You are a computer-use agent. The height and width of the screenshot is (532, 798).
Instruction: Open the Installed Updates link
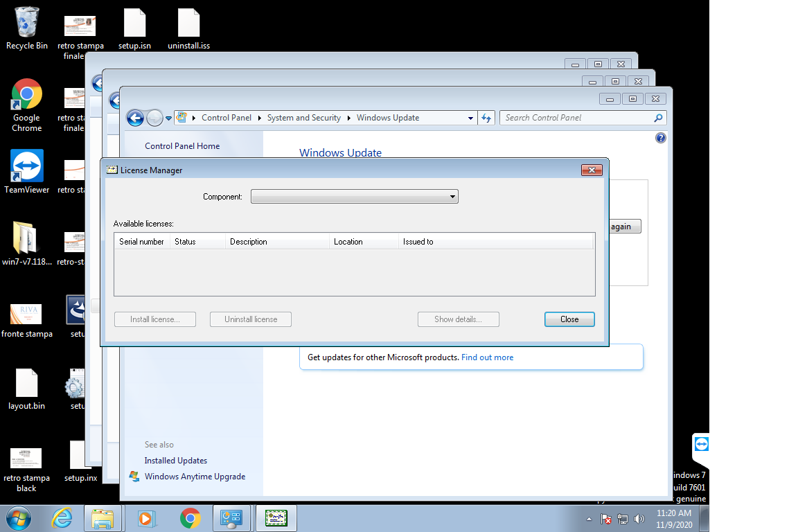click(175, 461)
